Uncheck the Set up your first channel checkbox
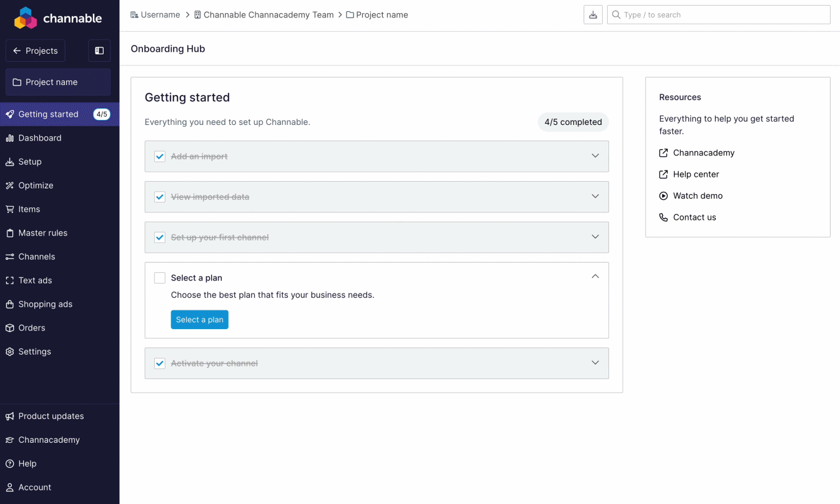Viewport: 840px width, 504px height. [x=160, y=237]
